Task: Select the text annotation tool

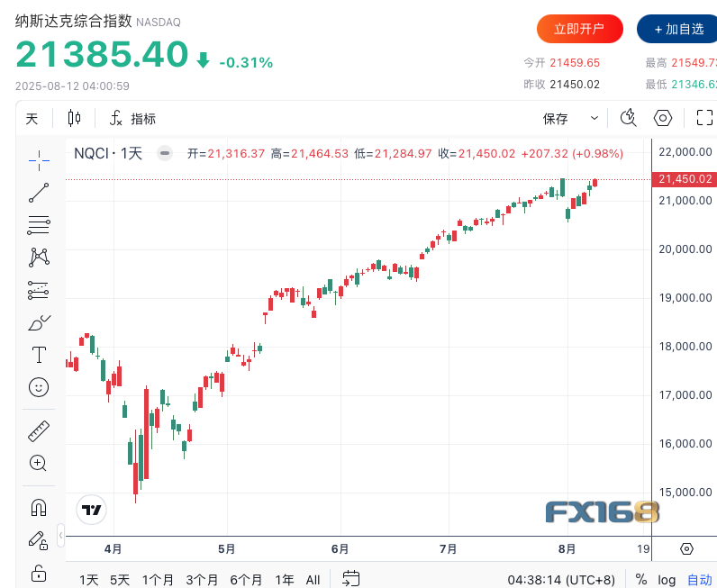Action: (39, 355)
